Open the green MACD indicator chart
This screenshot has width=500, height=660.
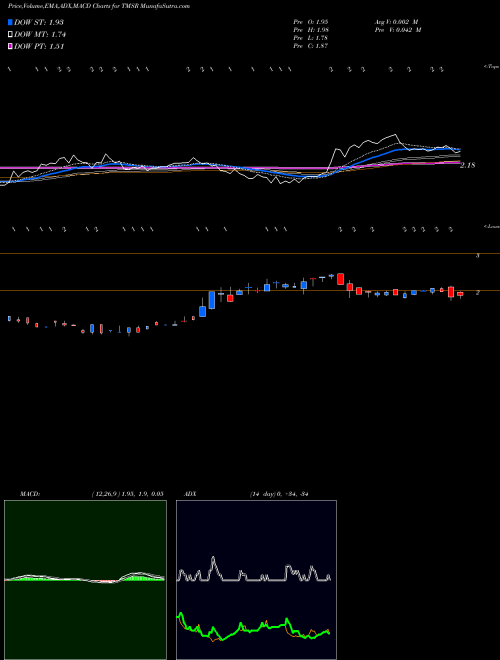pyautogui.click(x=85, y=580)
